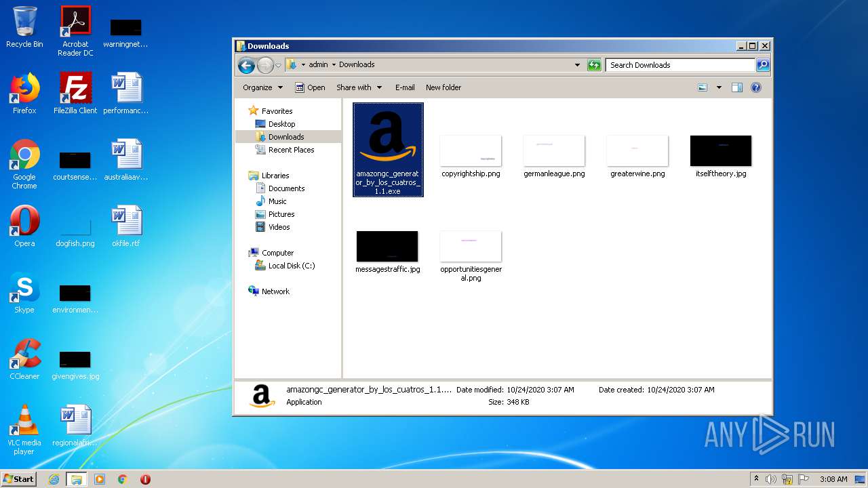
Task: Launch Opera from the taskbar
Action: click(x=145, y=479)
